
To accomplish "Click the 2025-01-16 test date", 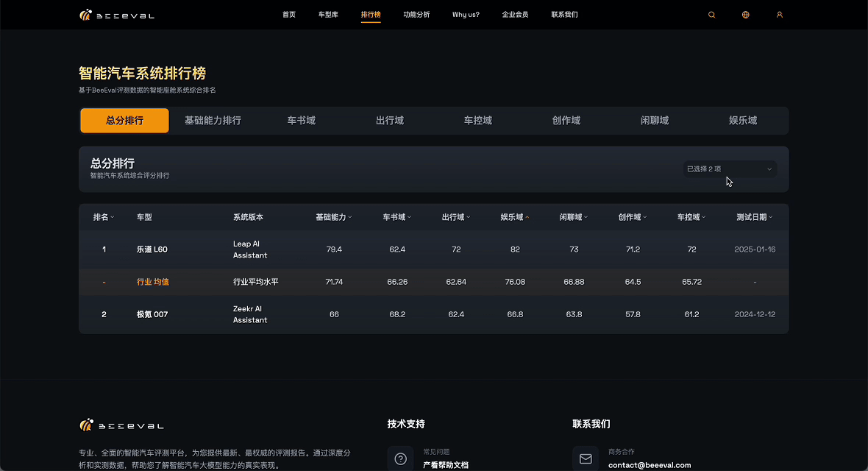I will (755, 249).
